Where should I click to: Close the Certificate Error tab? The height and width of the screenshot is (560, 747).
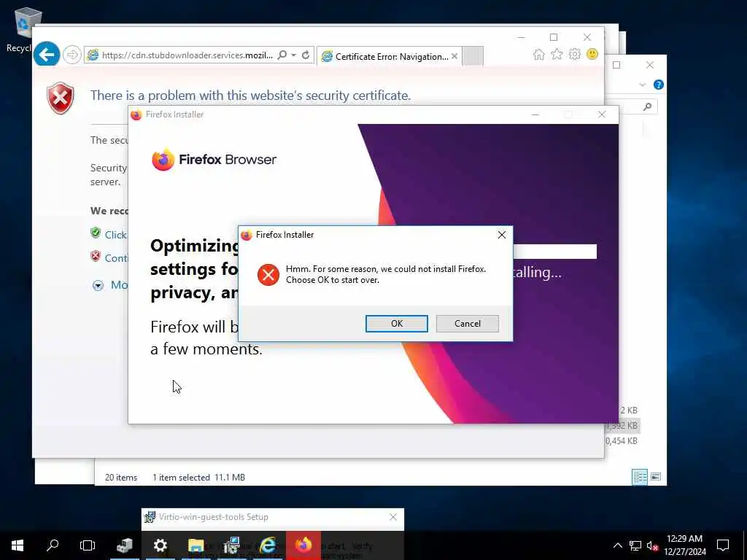click(x=454, y=56)
